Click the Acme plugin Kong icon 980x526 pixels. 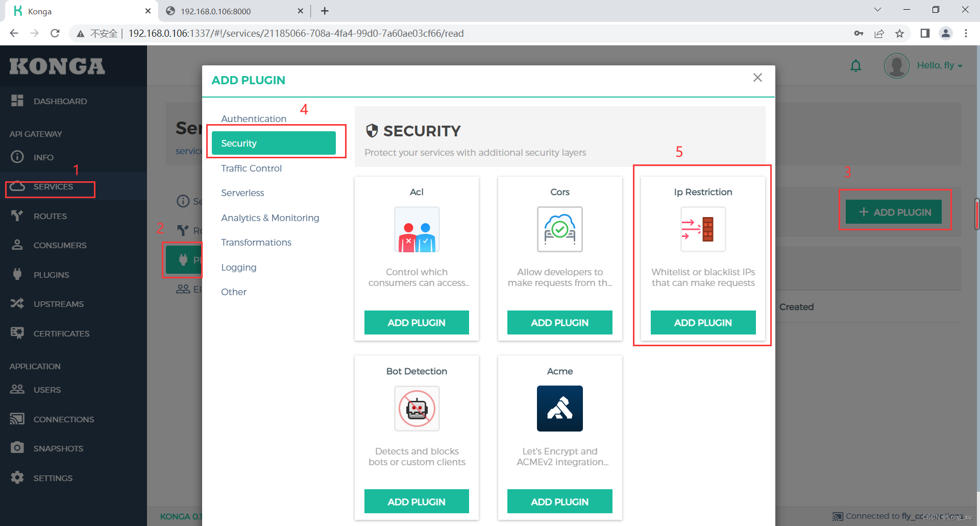tap(560, 409)
